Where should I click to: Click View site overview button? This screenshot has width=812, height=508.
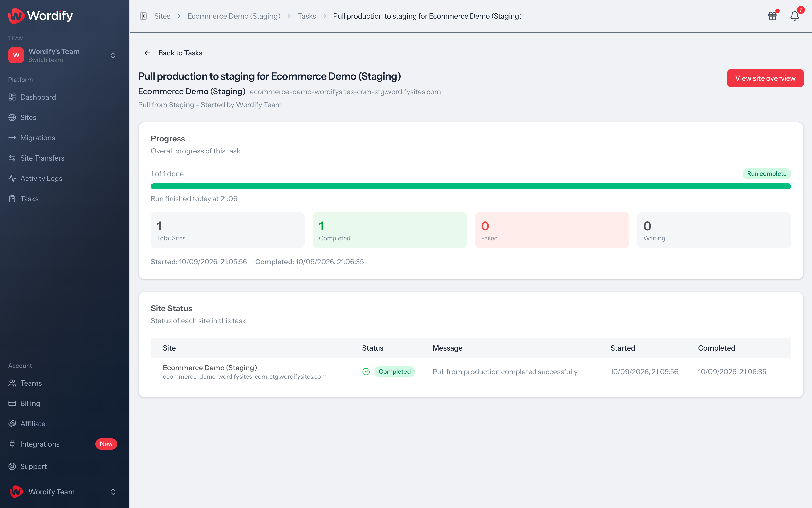point(765,78)
